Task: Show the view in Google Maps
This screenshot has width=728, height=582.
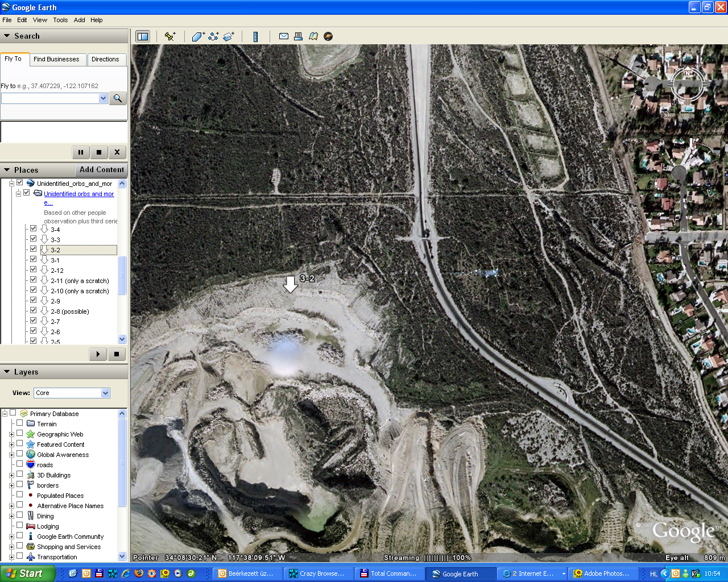Action: [x=313, y=36]
